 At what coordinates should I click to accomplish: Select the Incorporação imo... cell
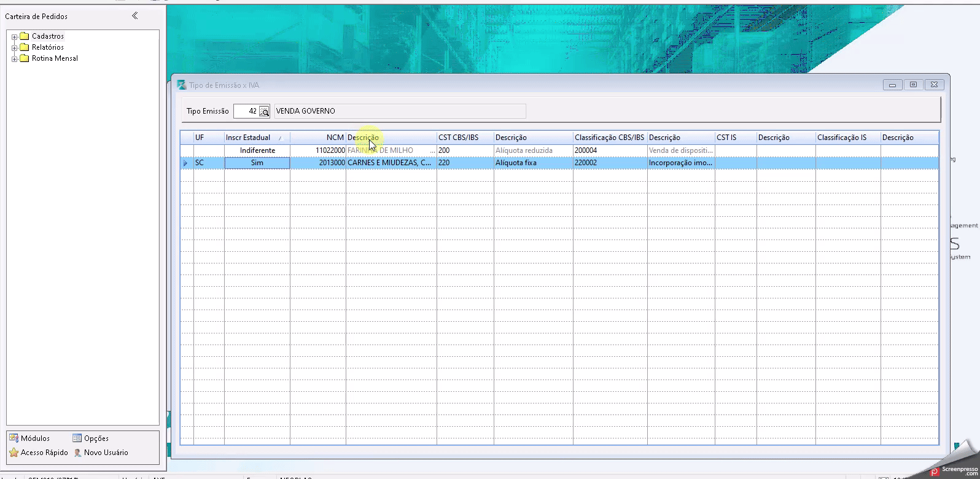click(x=681, y=163)
